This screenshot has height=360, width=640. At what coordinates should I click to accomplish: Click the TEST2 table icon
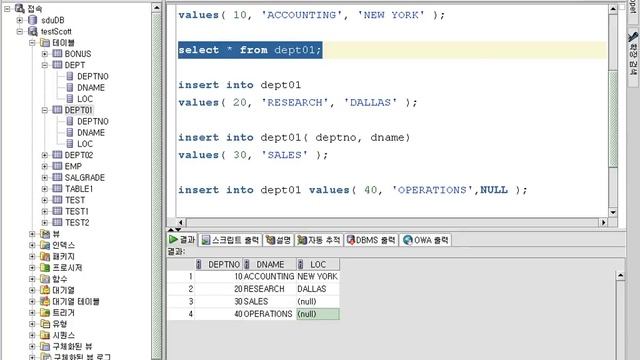tap(58, 222)
